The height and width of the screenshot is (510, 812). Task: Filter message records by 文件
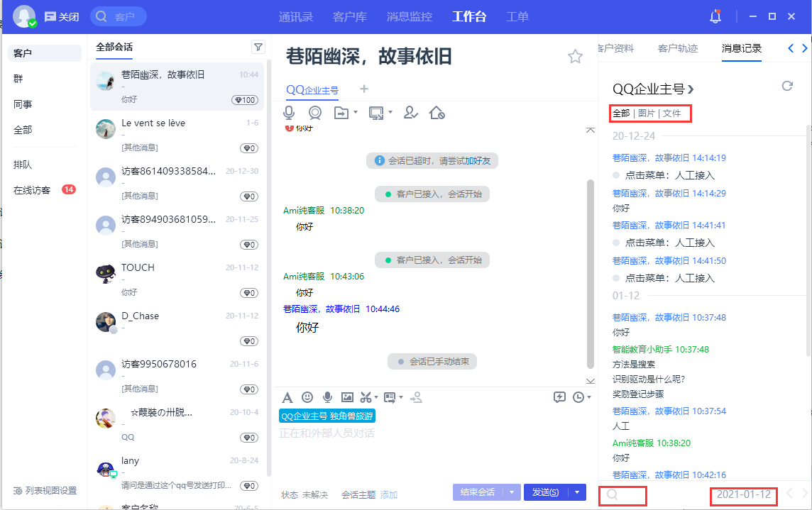[x=671, y=113]
